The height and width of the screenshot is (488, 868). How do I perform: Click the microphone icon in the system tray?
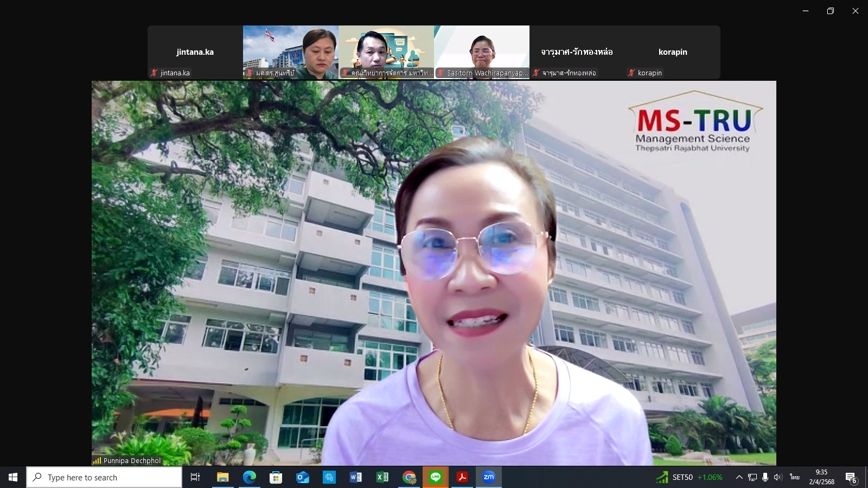point(765,477)
